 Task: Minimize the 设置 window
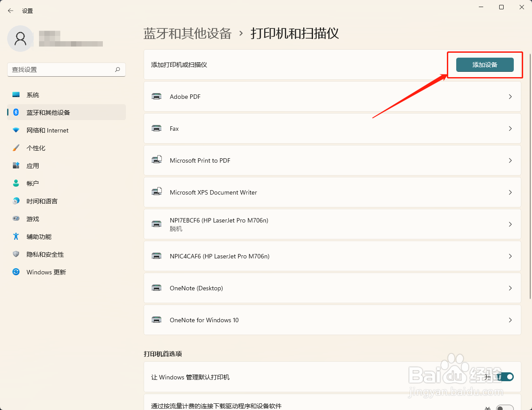481,7
